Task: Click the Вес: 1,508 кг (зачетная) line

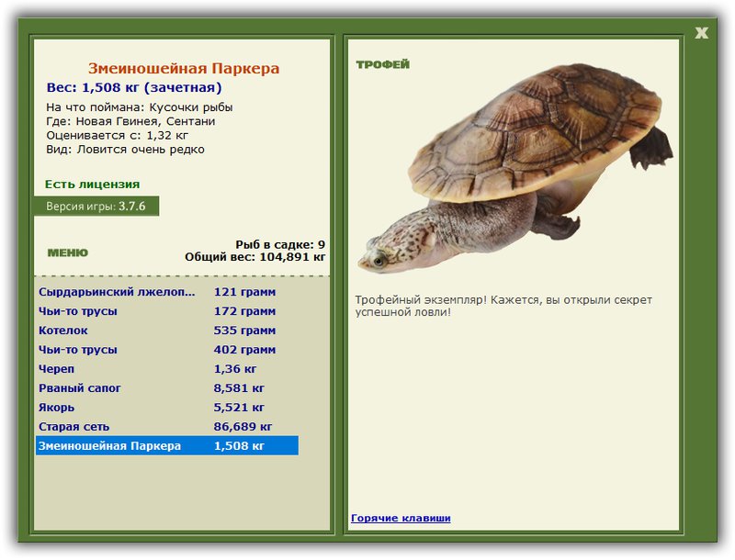Action: pos(134,87)
